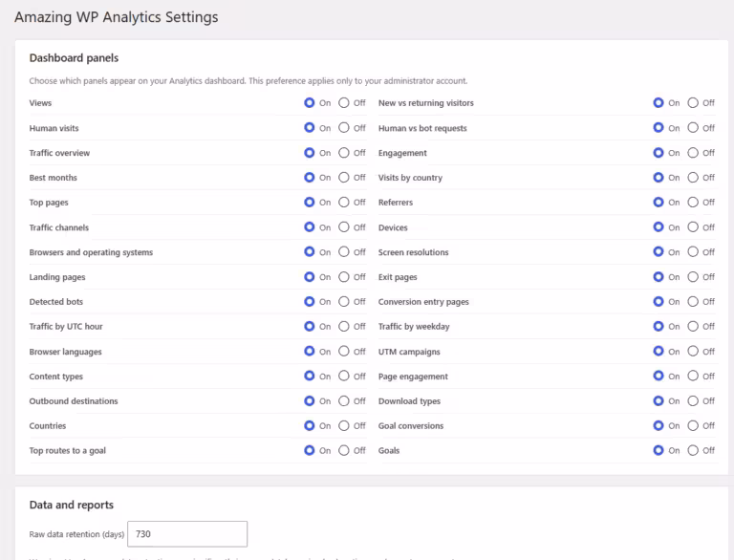Click the Outbound destinations label
This screenshot has height=560, width=734.
pos(74,401)
